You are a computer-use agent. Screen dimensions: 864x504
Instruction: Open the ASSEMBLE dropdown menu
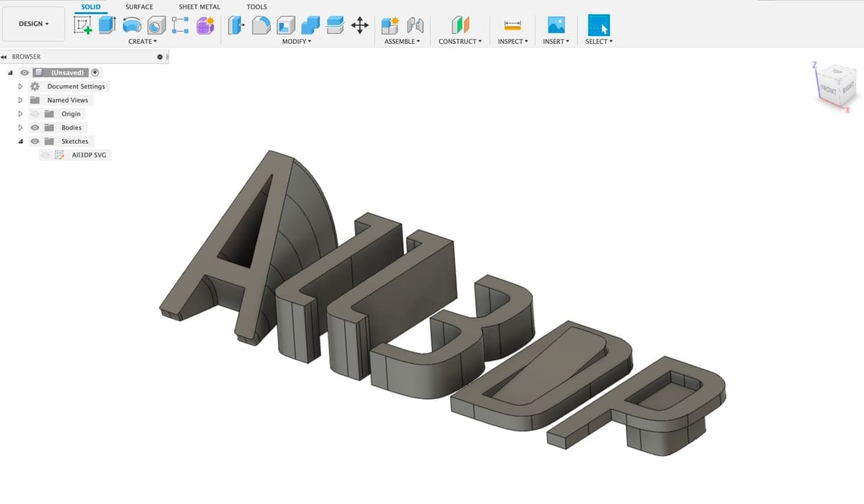click(402, 42)
